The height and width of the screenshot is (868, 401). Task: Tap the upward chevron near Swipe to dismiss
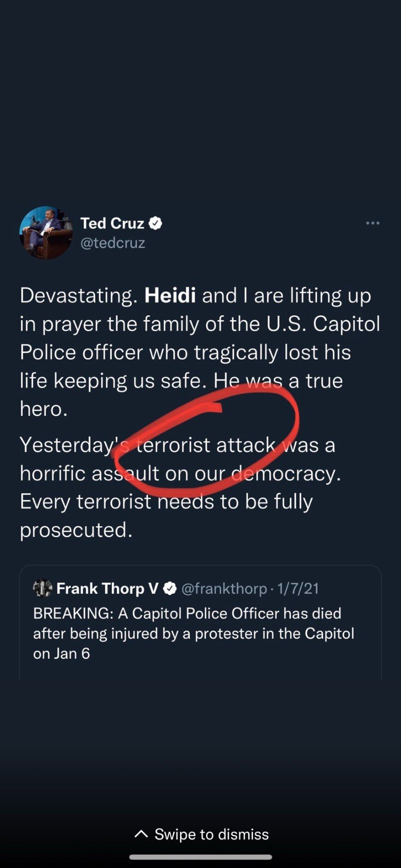tap(141, 834)
